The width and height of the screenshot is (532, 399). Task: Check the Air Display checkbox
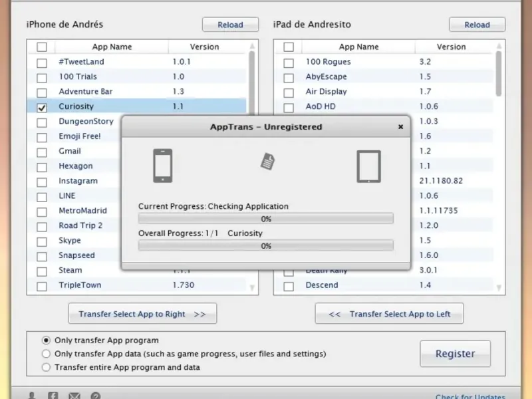289,92
